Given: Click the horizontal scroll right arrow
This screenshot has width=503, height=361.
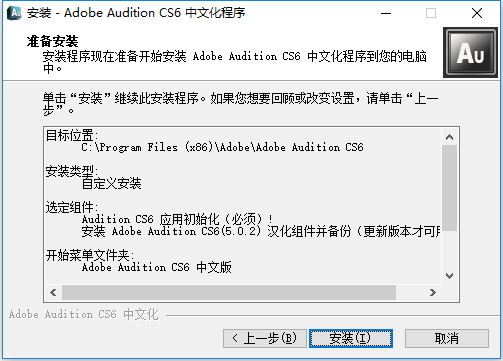Looking at the screenshot, I should tap(432, 292).
